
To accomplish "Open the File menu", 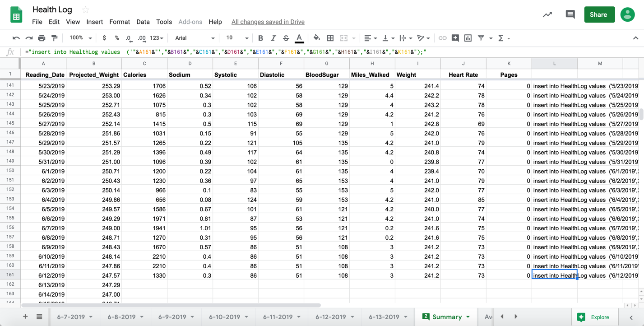I will tap(37, 22).
